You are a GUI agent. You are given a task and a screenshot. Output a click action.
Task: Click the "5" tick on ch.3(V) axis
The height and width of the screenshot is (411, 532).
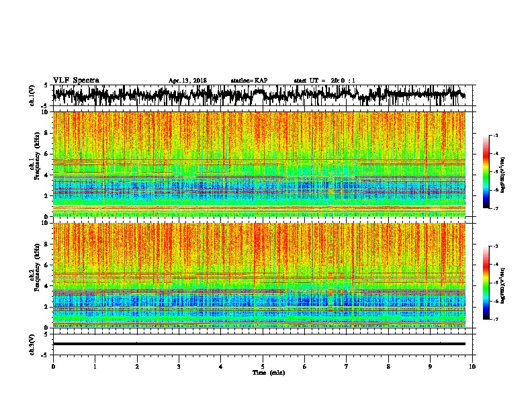coord(46,334)
